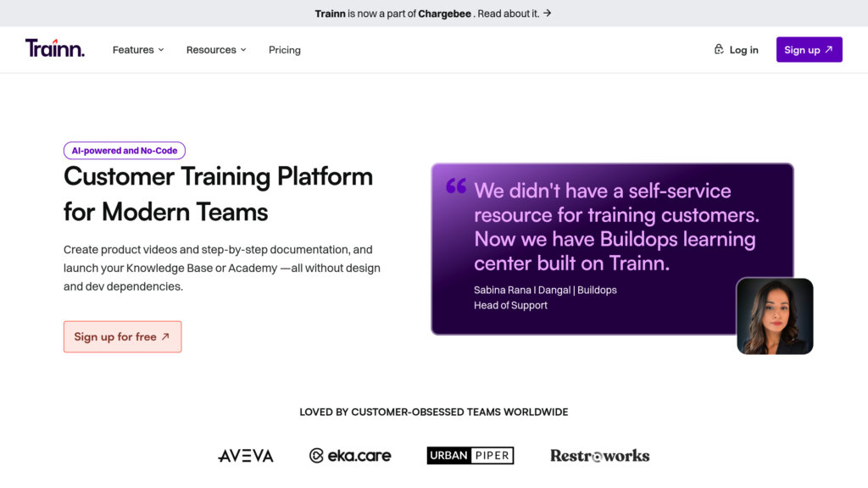Click the Trainn logo in the header
Viewport: 868px width, 488px height.
pyautogui.click(x=55, y=48)
